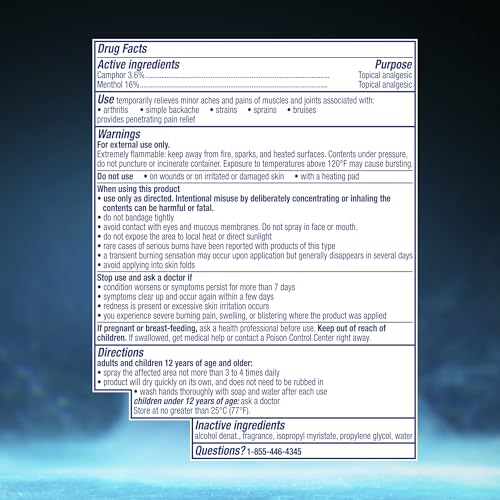Image resolution: width=500 pixels, height=500 pixels.
Task: Click the Warnings heading
Action: (x=119, y=134)
